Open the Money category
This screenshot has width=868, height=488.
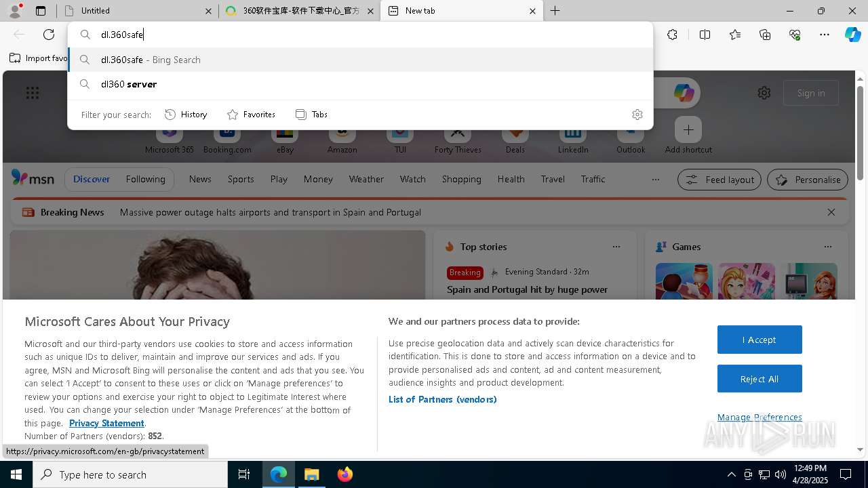click(318, 179)
